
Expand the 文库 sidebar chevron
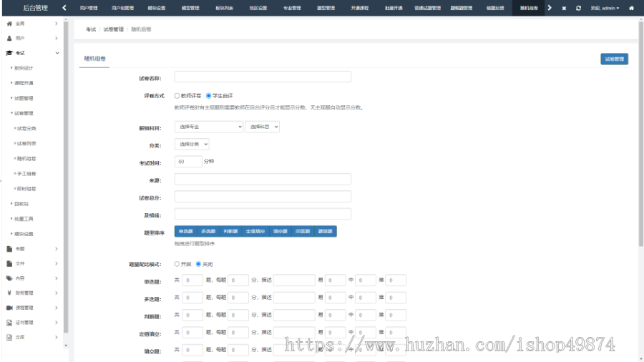coord(57,338)
